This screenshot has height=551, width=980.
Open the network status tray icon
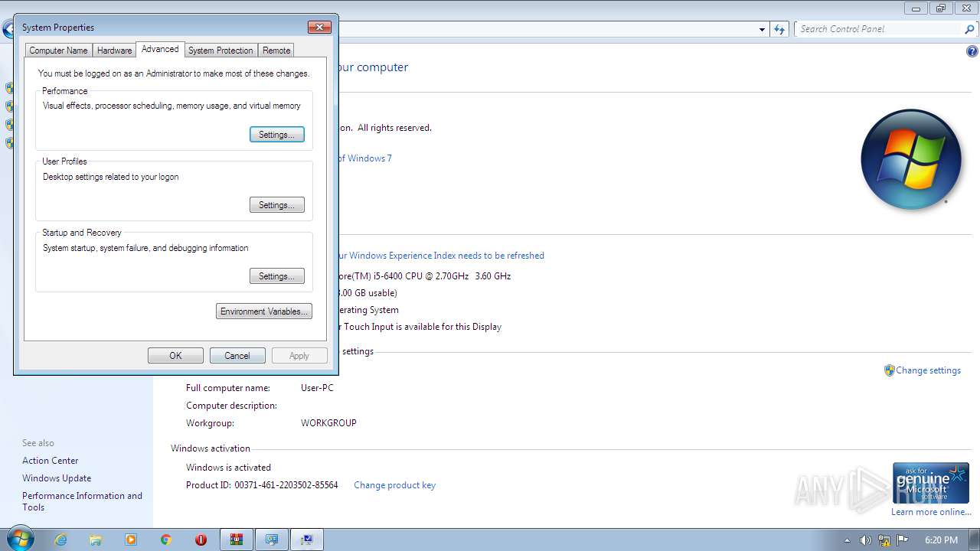884,540
